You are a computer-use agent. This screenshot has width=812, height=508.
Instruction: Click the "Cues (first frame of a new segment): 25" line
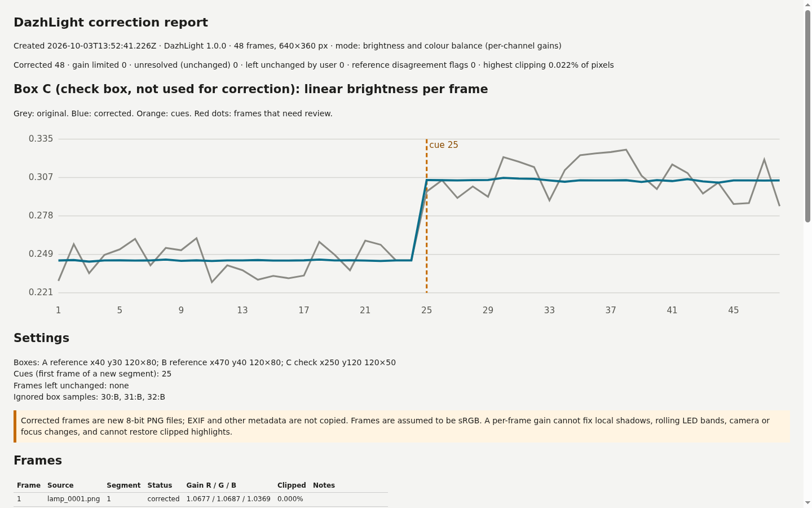[x=92, y=374]
